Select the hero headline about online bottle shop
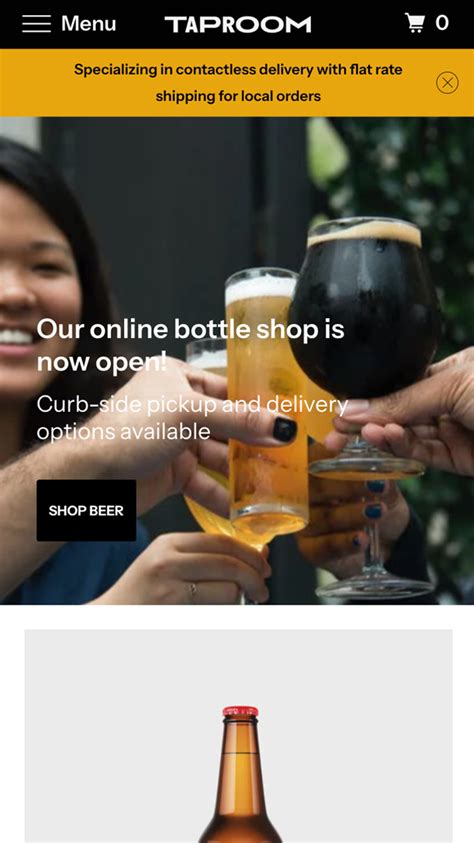This screenshot has height=843, width=474. [190, 345]
